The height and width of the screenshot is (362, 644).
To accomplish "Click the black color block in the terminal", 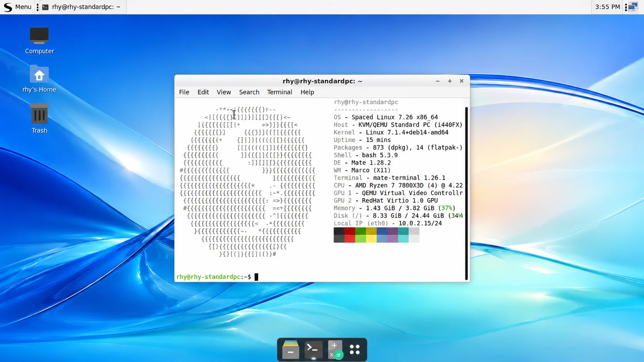I will [x=339, y=235].
